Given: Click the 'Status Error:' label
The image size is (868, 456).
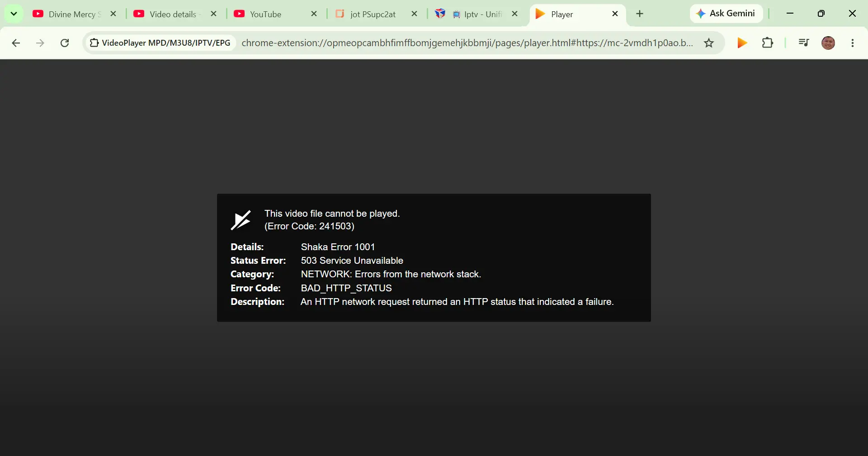Looking at the screenshot, I should pos(258,261).
